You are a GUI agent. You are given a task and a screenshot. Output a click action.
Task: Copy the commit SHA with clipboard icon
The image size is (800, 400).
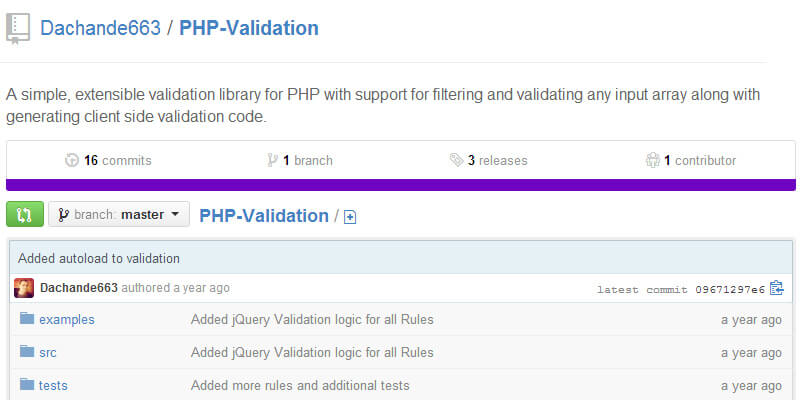click(777, 288)
